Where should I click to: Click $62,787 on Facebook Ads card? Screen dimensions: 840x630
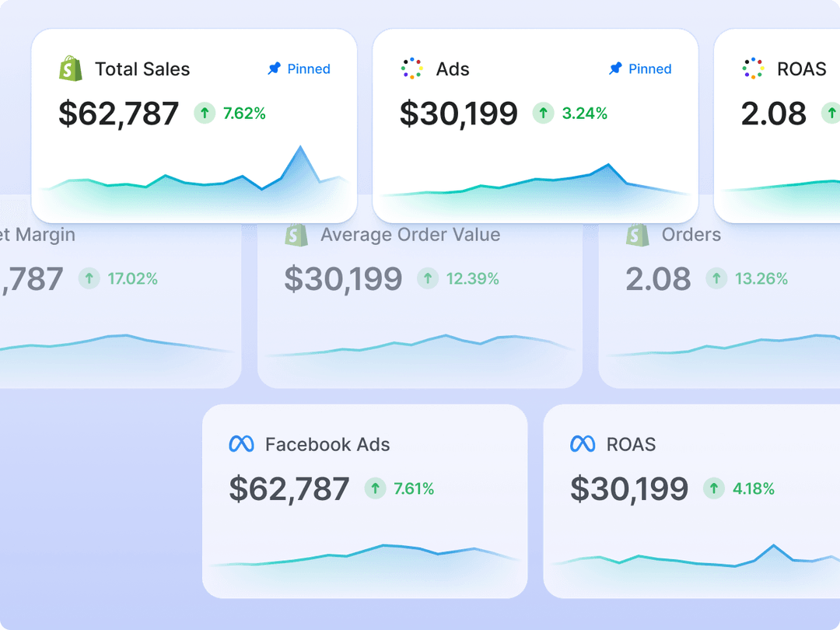coord(289,490)
